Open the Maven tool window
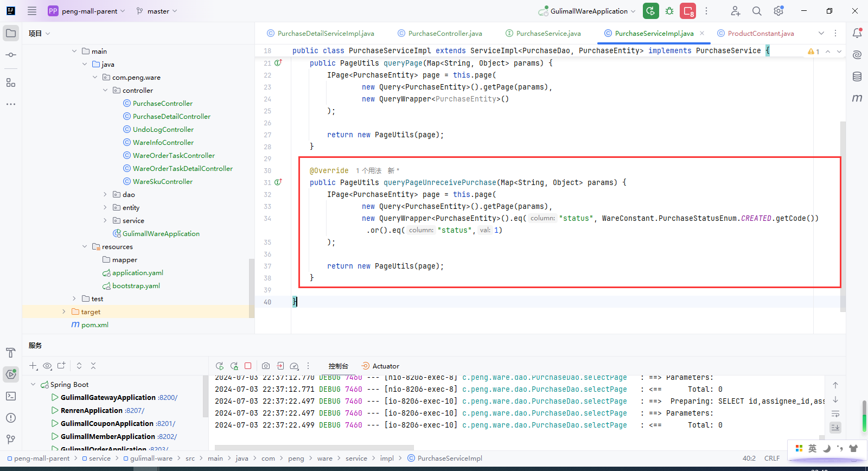 click(x=857, y=98)
